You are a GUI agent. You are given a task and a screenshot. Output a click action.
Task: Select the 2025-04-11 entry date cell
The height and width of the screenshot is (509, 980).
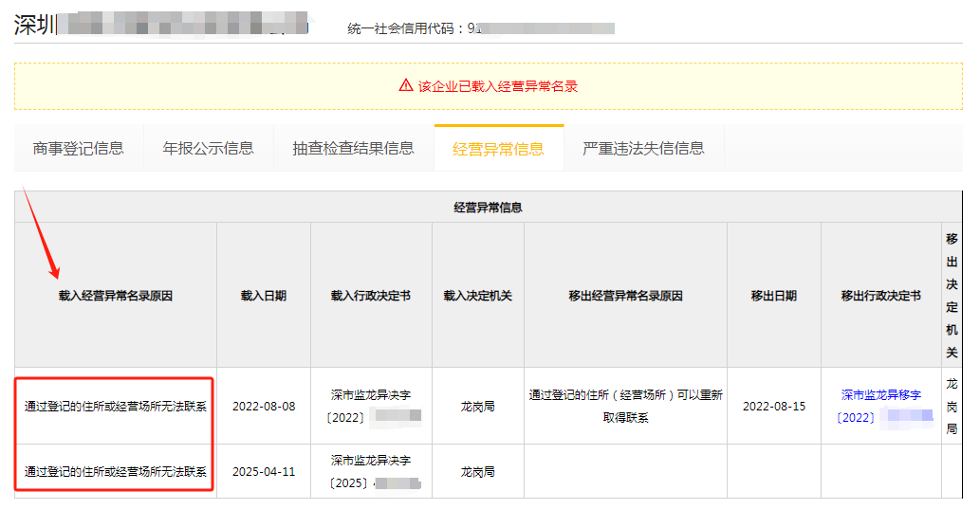264,471
